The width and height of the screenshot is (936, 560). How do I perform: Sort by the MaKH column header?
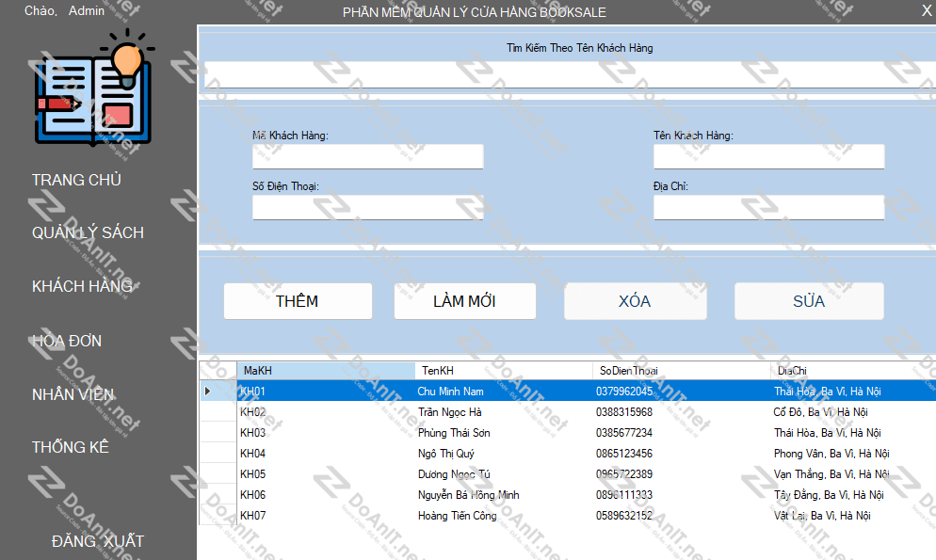325,371
